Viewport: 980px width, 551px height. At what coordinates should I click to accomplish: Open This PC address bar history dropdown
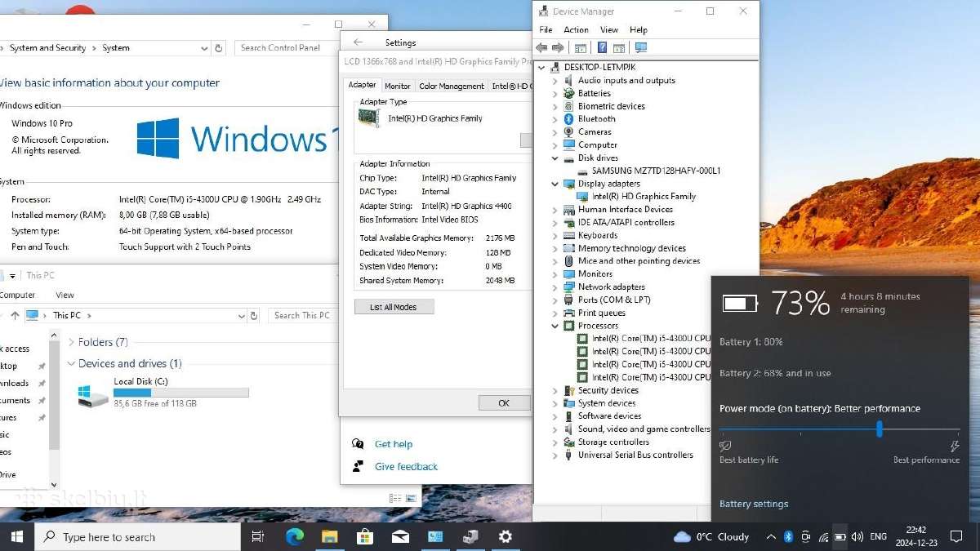(x=242, y=315)
